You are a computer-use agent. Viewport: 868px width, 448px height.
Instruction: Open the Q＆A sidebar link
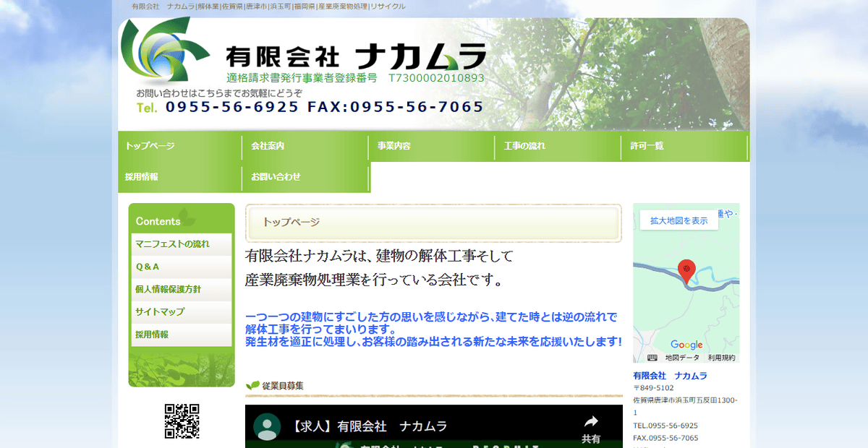pyautogui.click(x=147, y=267)
